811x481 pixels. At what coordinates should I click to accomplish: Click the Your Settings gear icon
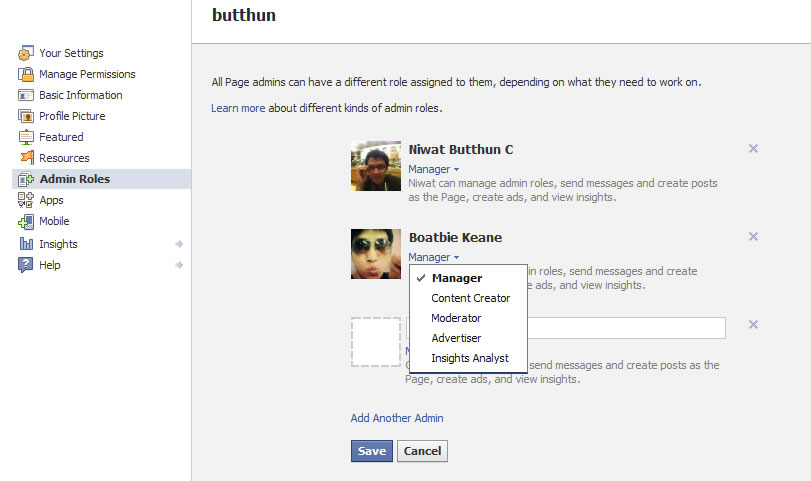26,54
